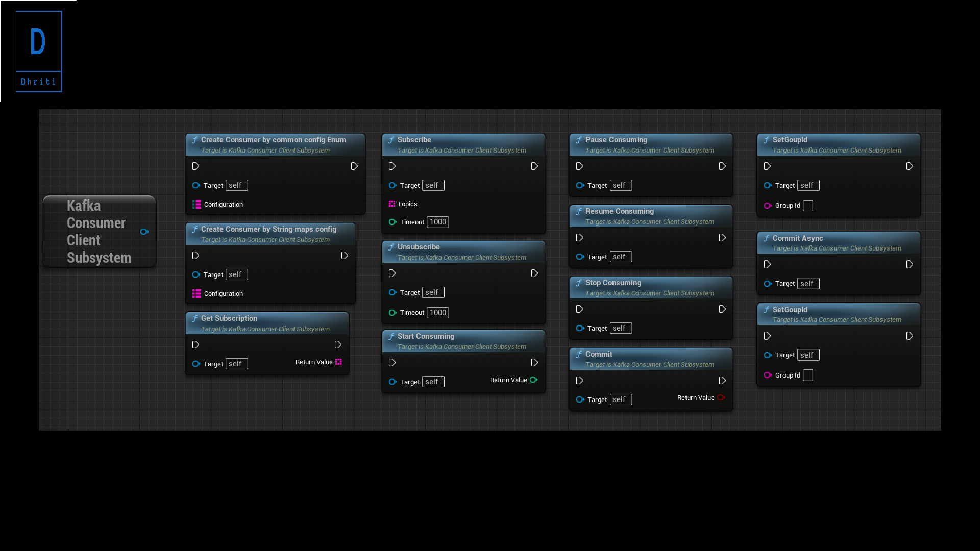Click the Dhriti logo in top left corner
Screen dimensions: 980x551
[38, 51]
